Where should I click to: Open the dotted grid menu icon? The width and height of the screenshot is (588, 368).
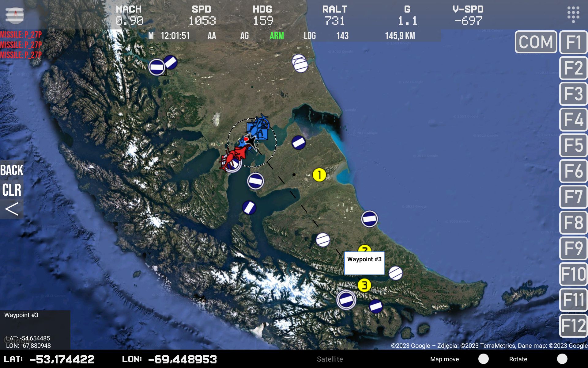click(x=573, y=14)
